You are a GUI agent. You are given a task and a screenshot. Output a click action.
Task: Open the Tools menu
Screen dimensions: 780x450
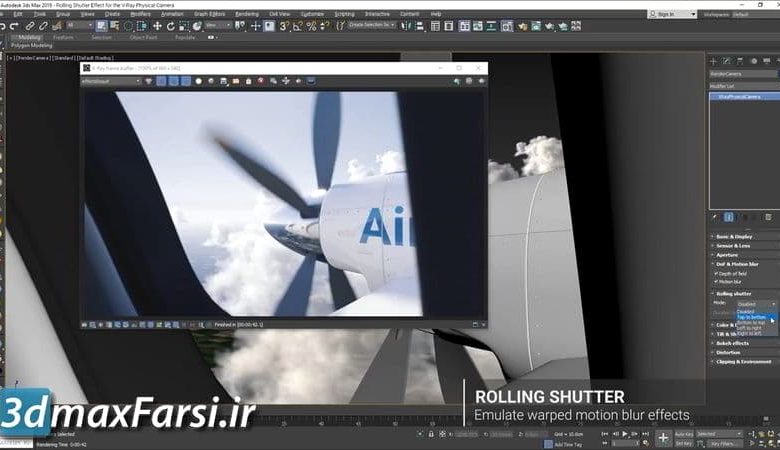(x=39, y=14)
